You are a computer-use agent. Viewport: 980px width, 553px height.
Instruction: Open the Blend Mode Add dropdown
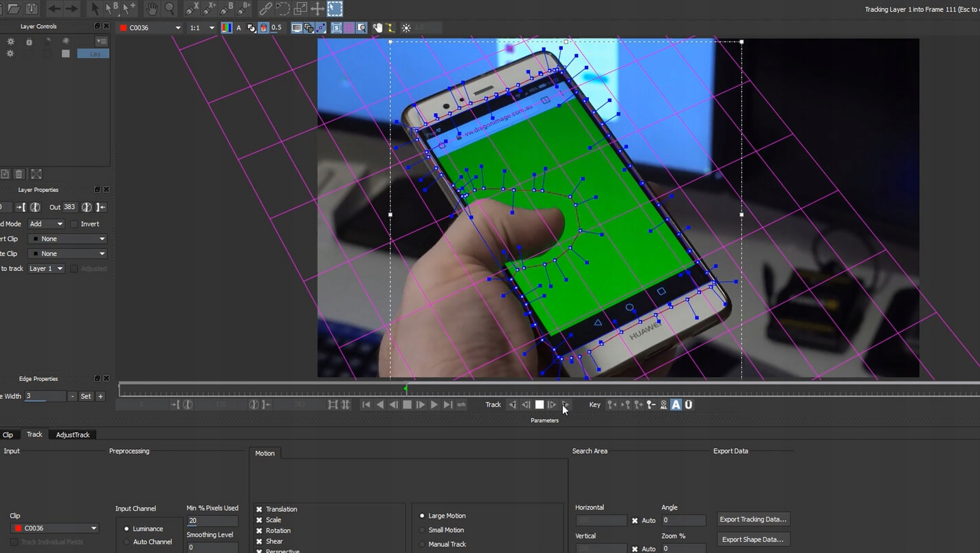pos(46,224)
